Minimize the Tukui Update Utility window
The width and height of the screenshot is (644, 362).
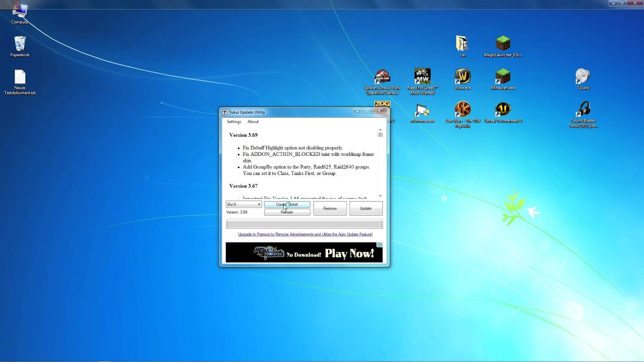point(358,111)
